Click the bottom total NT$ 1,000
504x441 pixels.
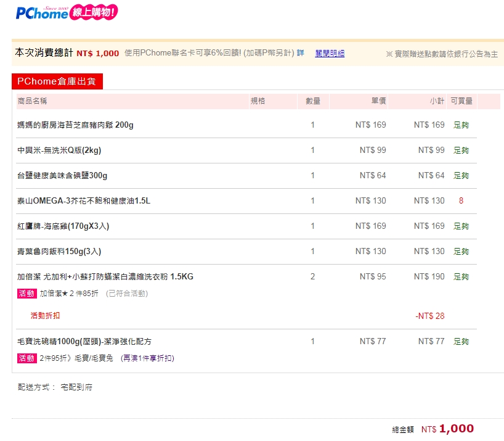pos(447,429)
